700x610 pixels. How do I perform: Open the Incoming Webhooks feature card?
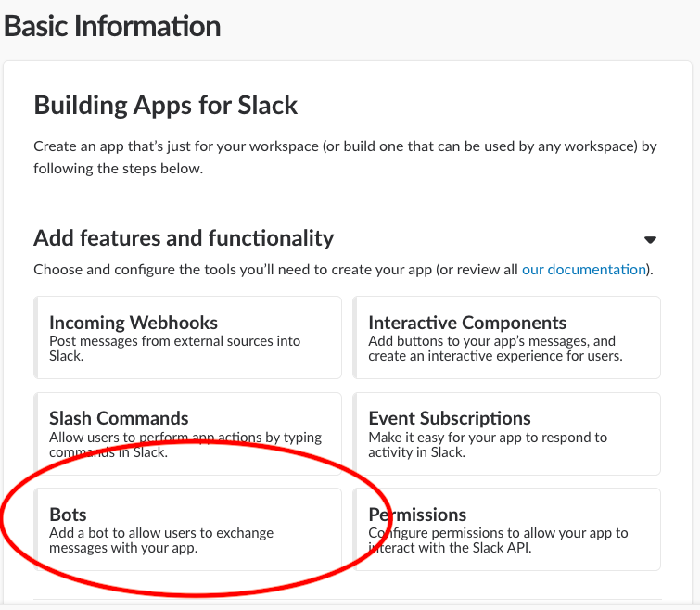tap(187, 337)
